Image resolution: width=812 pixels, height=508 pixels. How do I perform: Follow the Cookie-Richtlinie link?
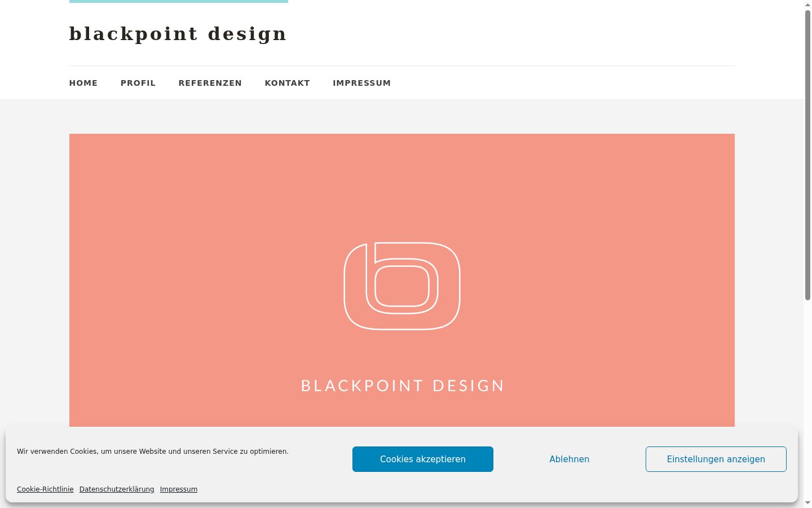tap(45, 489)
